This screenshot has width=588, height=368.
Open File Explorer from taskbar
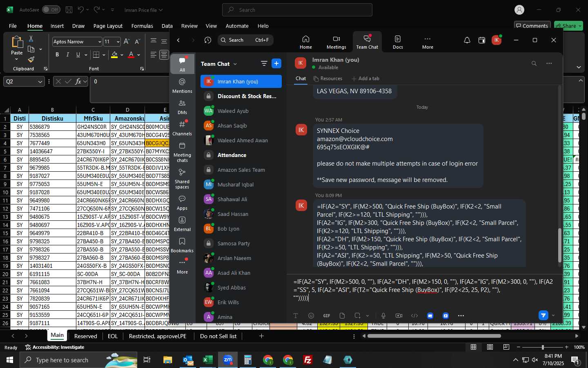168,360
